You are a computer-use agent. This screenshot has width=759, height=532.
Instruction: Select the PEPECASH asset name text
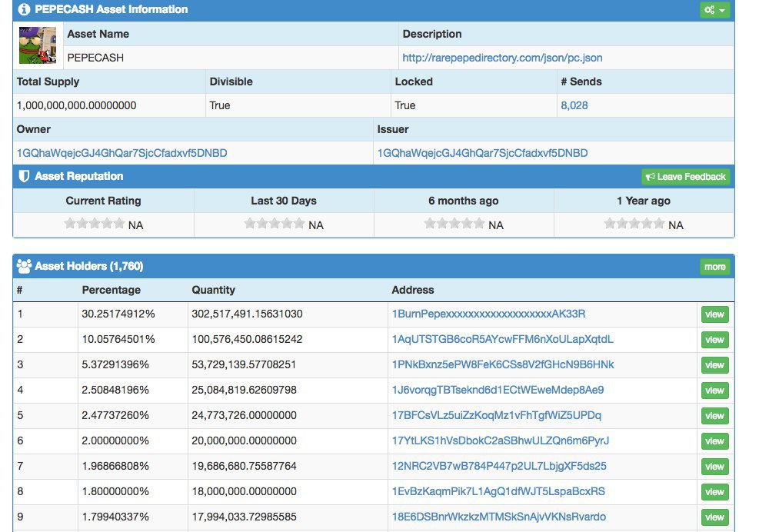(x=95, y=58)
